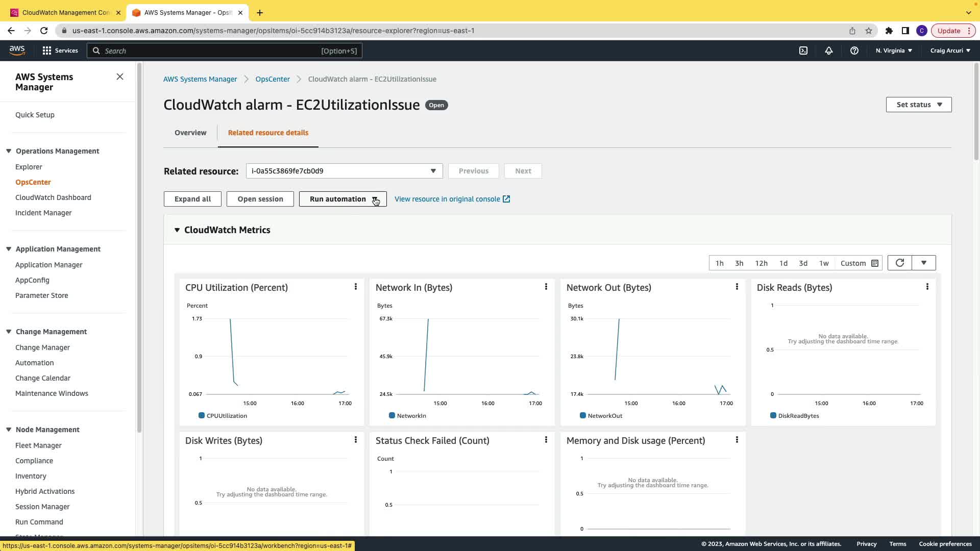Select the 3h time range

739,263
